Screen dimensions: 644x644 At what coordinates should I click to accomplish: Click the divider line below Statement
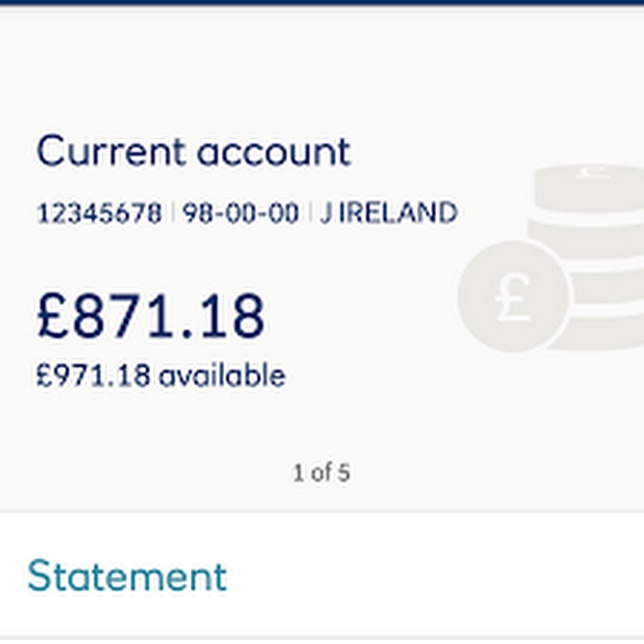322,638
